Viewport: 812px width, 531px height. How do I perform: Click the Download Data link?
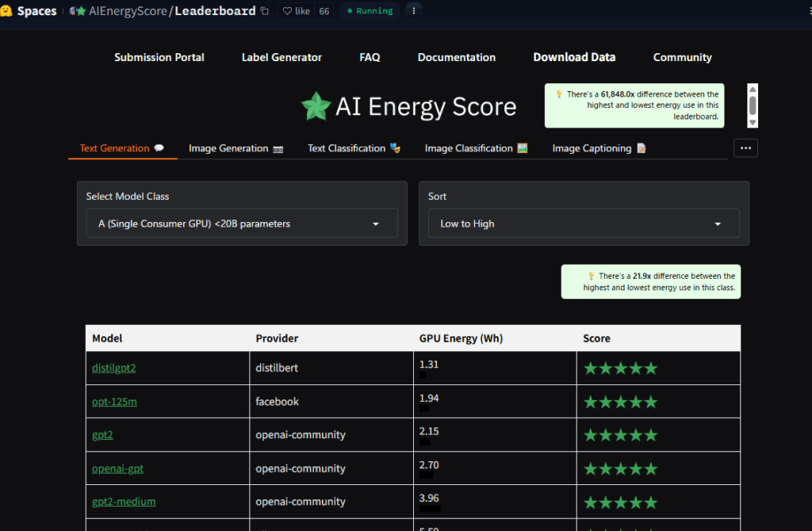574,57
